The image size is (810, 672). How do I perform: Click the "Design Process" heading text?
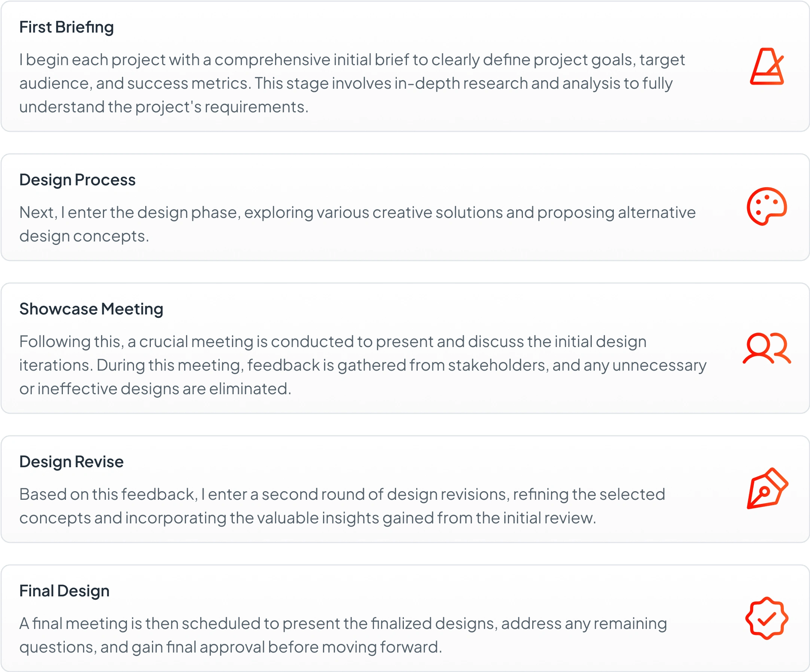click(x=77, y=180)
